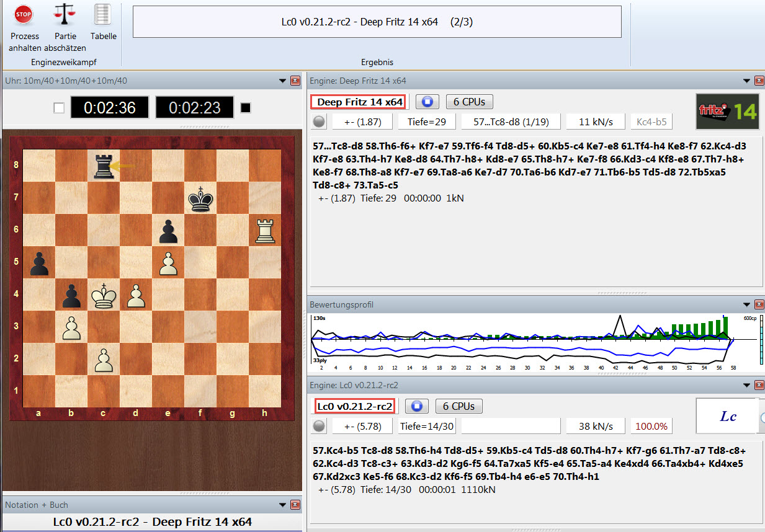The width and height of the screenshot is (765, 532).
Task: Click the Deep Fritz 14 x64 engine name button
Action: 360,102
